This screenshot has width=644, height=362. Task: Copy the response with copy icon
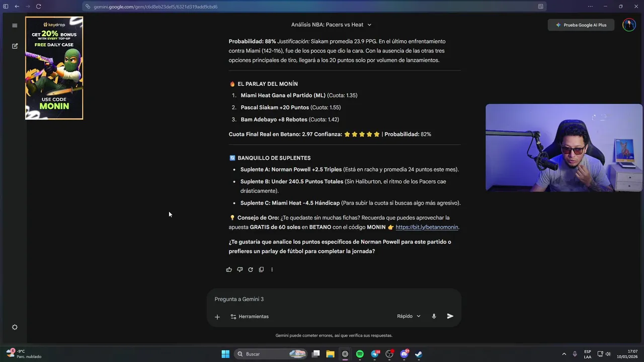pyautogui.click(x=261, y=269)
